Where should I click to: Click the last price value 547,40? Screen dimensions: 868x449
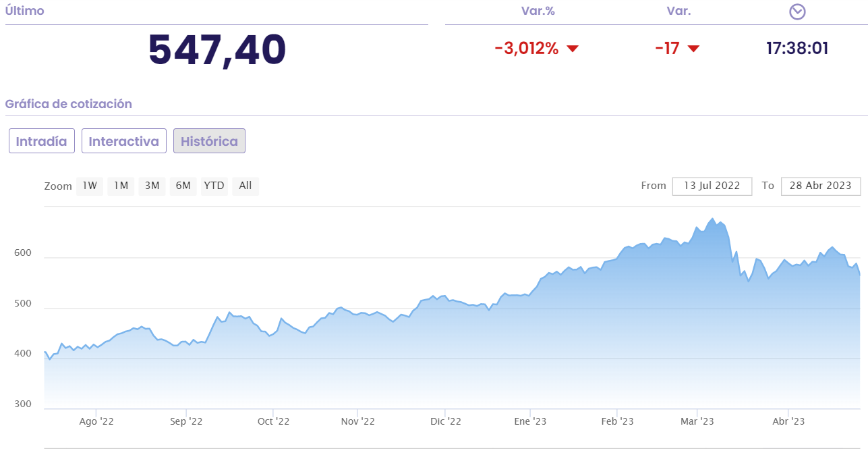pyautogui.click(x=217, y=50)
